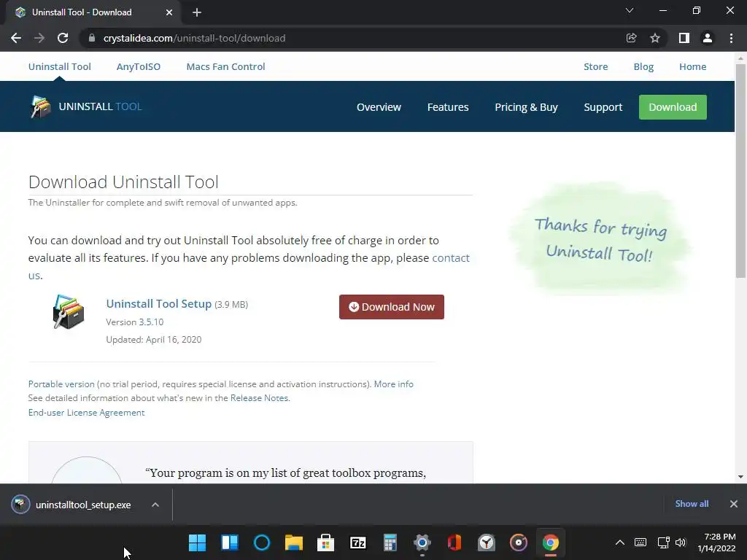Open the circular media app on the taskbar

(x=519, y=542)
